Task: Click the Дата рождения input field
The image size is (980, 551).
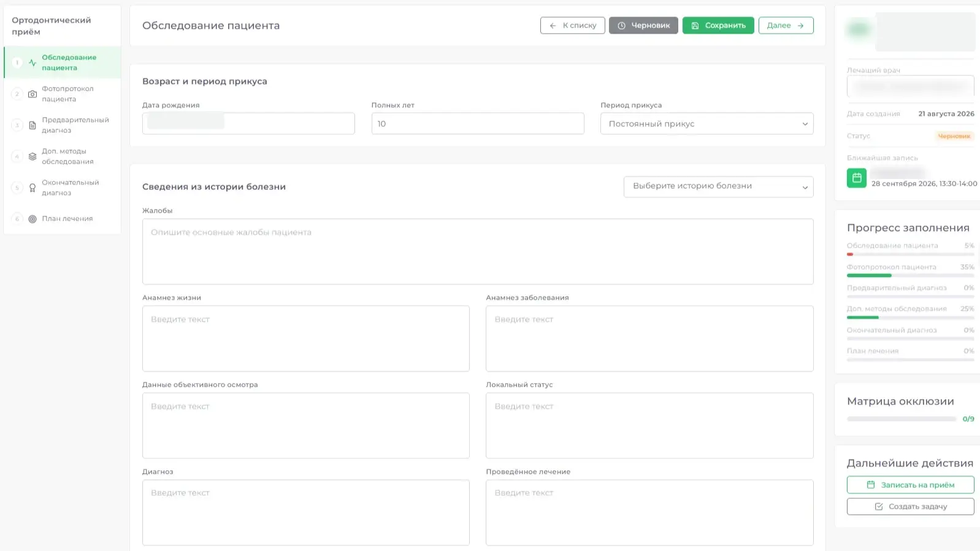Action: pos(248,123)
